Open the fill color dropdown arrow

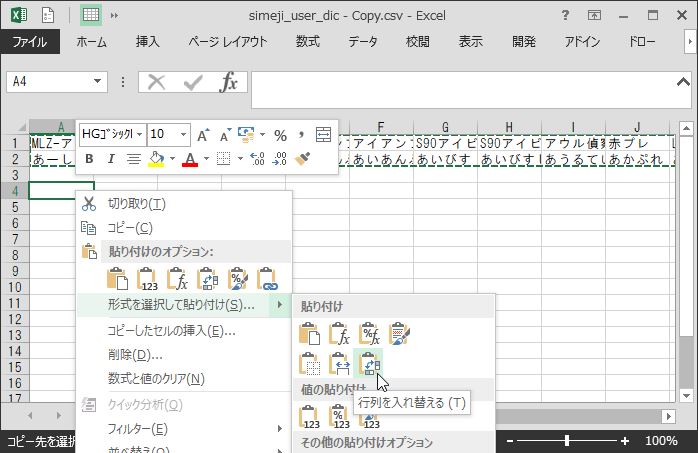pos(172,159)
